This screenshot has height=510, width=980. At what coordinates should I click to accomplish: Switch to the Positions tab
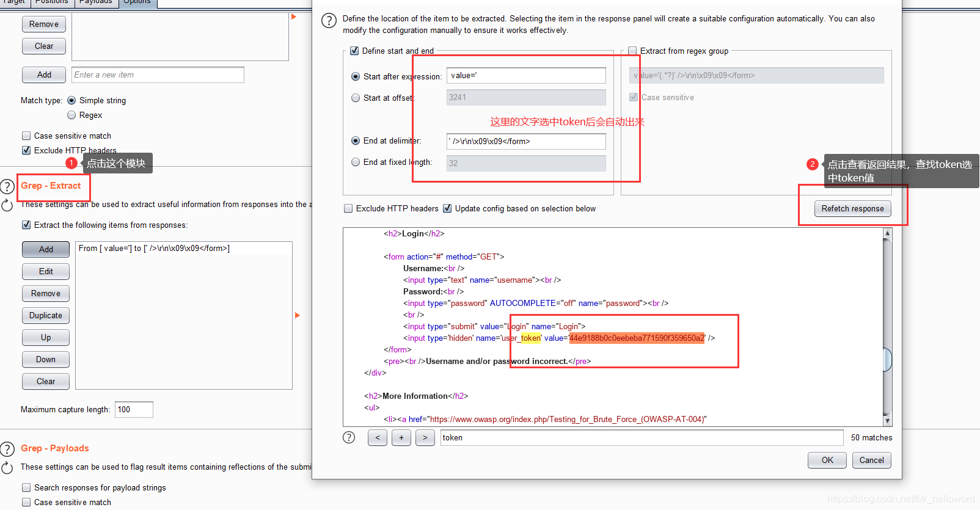pyautogui.click(x=52, y=2)
